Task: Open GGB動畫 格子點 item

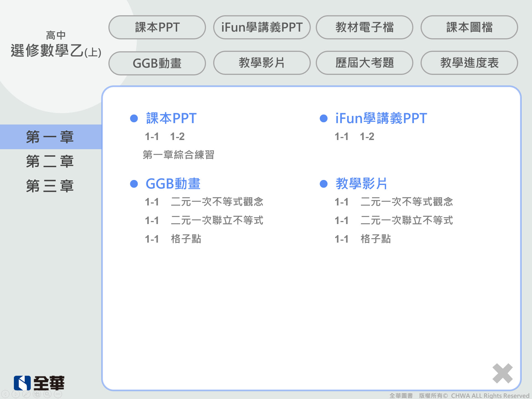Action: [173, 239]
